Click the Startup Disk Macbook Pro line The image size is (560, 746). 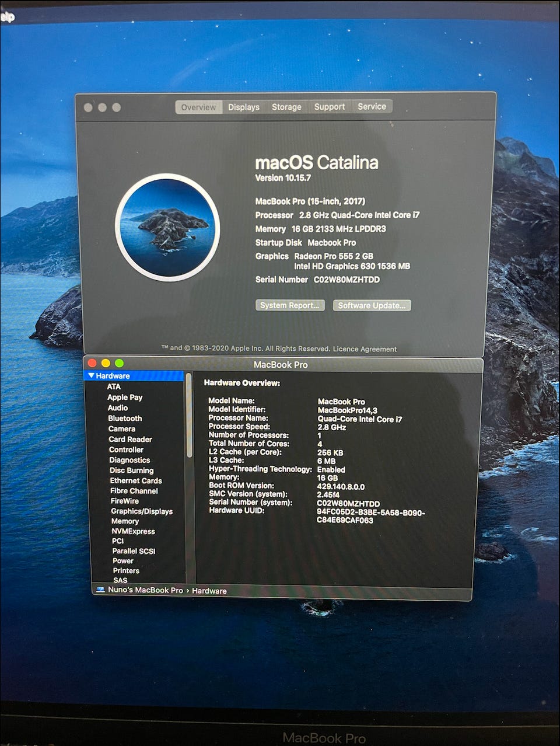click(305, 243)
